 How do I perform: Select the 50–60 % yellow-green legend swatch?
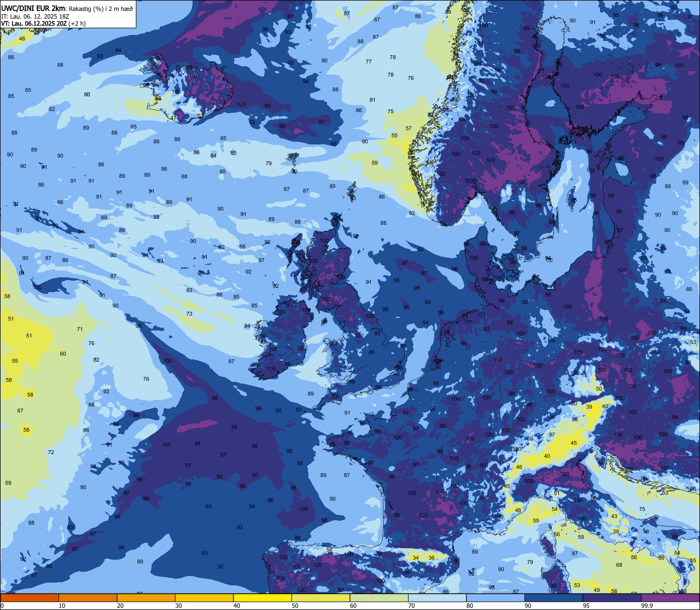[320, 598]
